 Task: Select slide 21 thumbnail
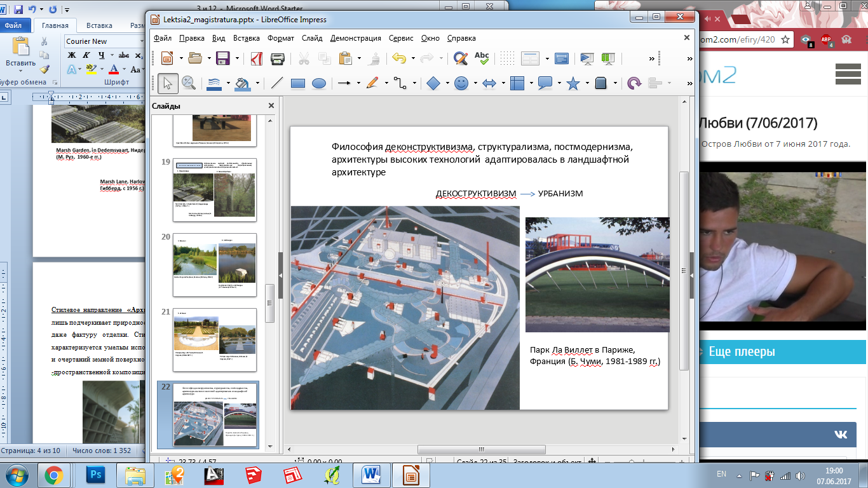coord(215,339)
